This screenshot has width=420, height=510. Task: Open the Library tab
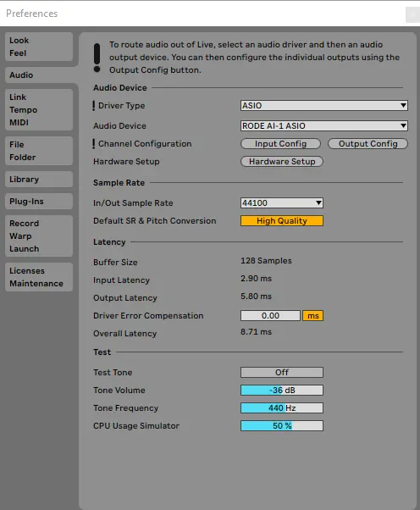coord(39,180)
